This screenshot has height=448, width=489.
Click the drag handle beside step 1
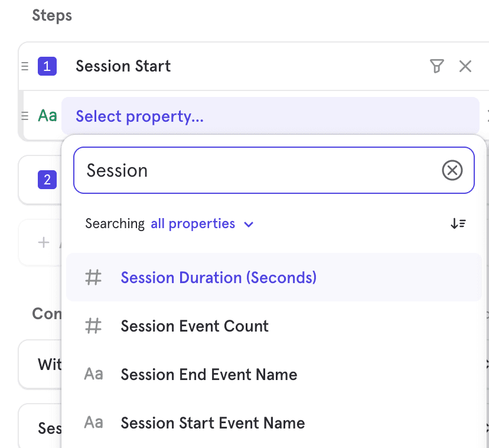click(x=25, y=66)
